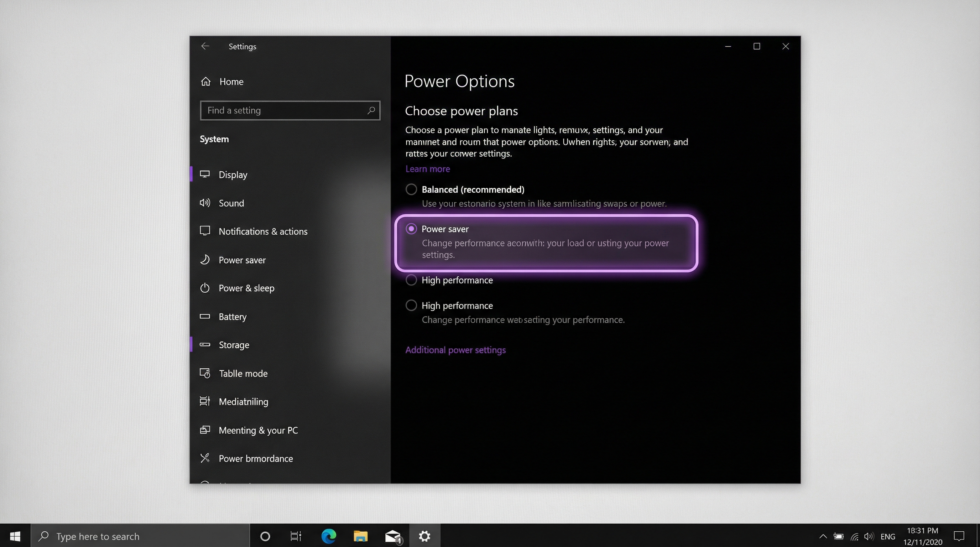Click the magnifier icon in Find a setting
Image resolution: width=980 pixels, height=547 pixels.
pos(371,110)
